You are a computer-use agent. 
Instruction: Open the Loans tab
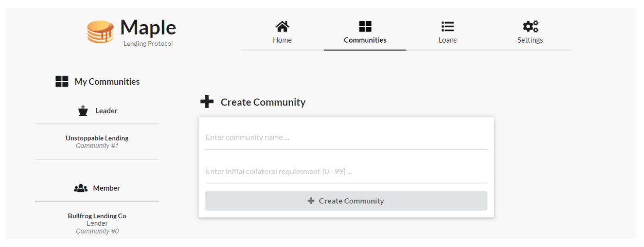click(x=448, y=32)
